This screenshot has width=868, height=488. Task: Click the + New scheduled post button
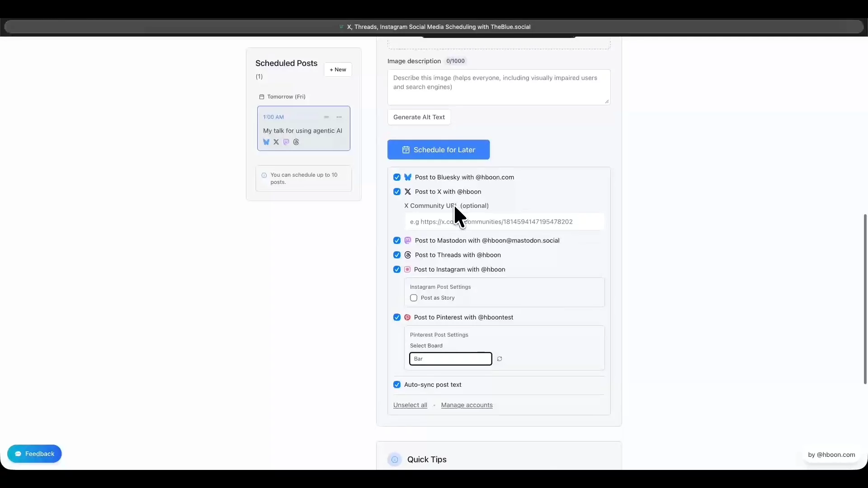click(x=338, y=70)
